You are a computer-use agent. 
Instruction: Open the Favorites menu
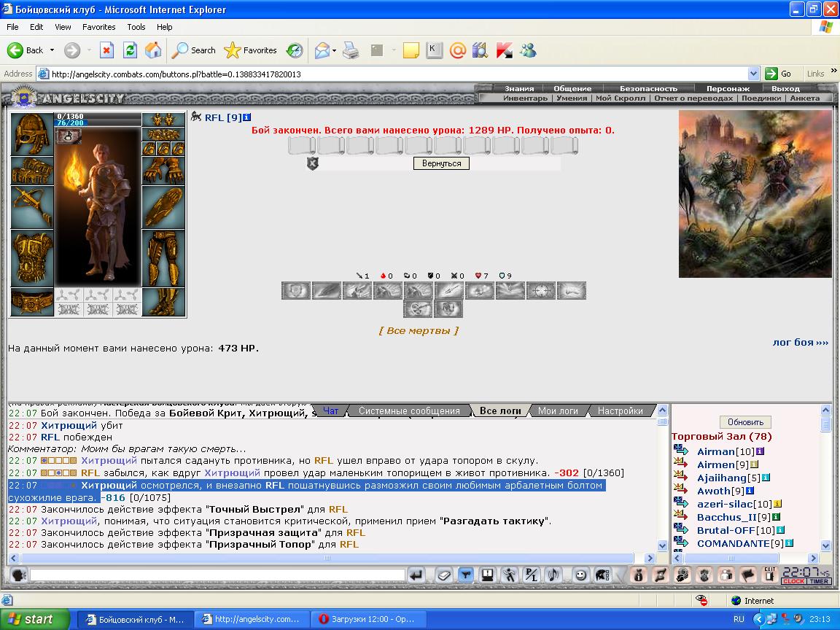(98, 27)
